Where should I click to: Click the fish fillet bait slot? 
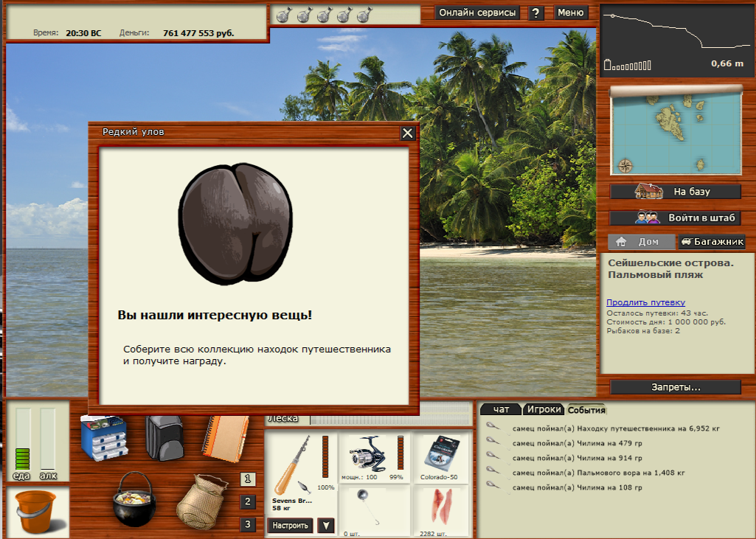pyautogui.click(x=440, y=510)
